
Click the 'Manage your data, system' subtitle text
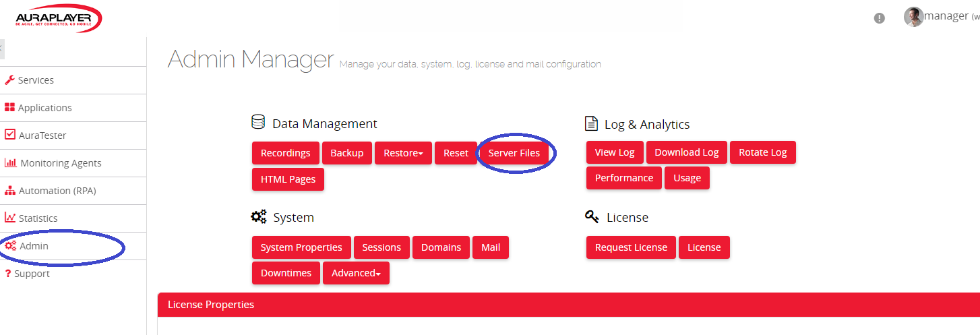tap(470, 65)
